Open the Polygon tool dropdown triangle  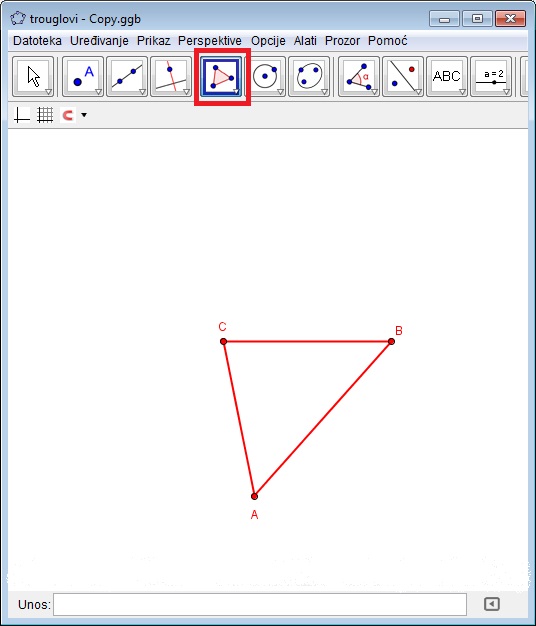(236, 92)
